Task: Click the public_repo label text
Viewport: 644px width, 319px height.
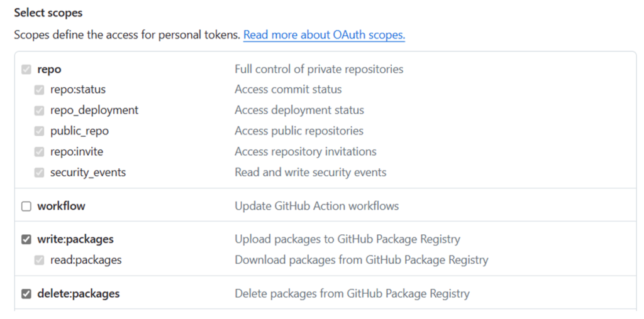Action: click(80, 131)
